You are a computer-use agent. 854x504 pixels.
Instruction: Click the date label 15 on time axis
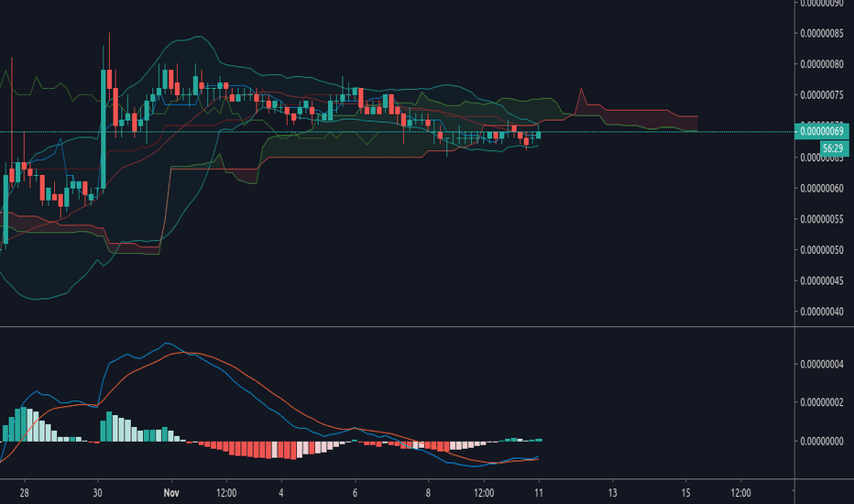(685, 493)
